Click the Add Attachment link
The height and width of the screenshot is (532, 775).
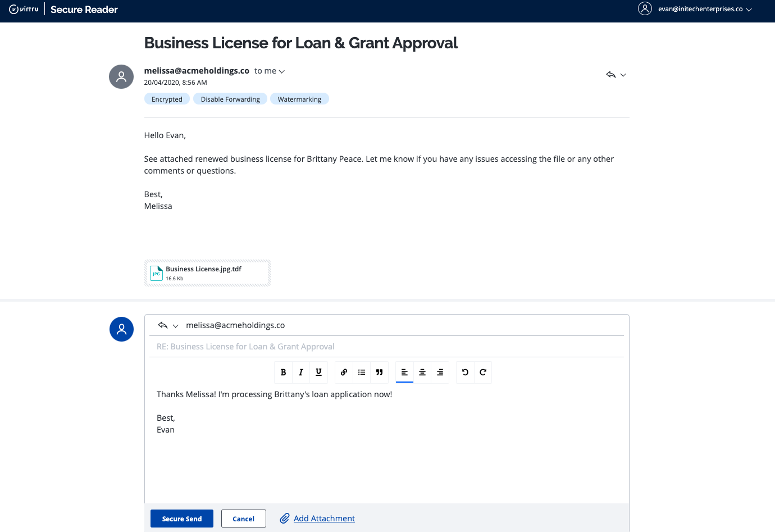pos(324,519)
